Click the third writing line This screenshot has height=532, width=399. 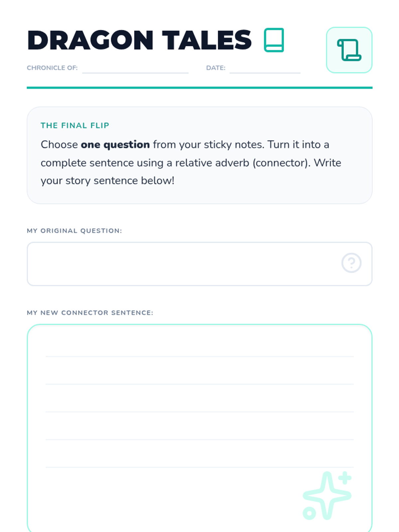(199, 412)
